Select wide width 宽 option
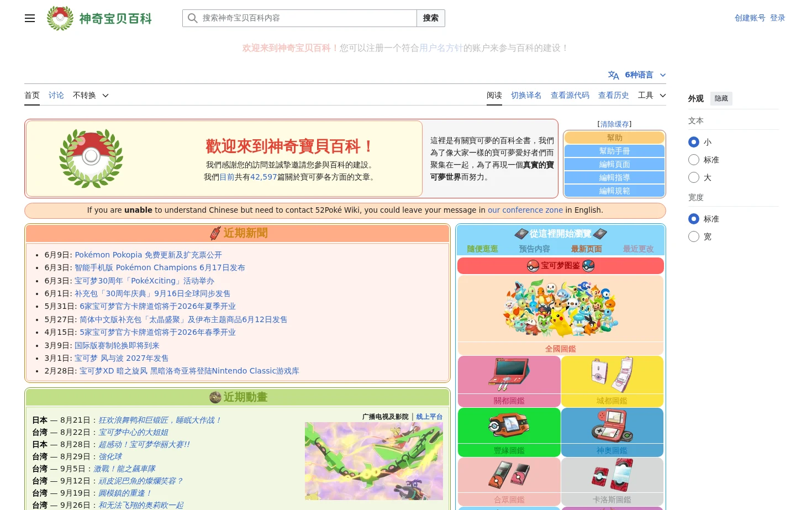Viewport: 812px width, 510px height. pyautogui.click(x=694, y=236)
